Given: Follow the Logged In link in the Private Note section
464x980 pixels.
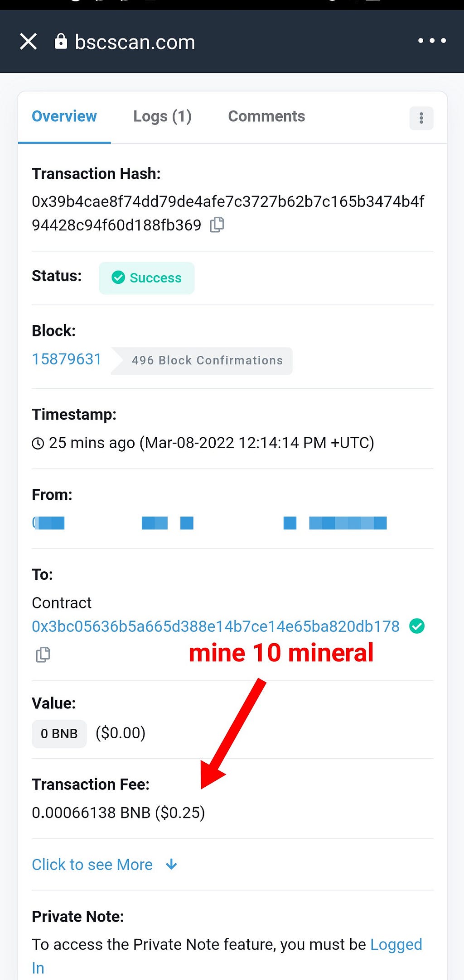Looking at the screenshot, I should pos(227,956).
